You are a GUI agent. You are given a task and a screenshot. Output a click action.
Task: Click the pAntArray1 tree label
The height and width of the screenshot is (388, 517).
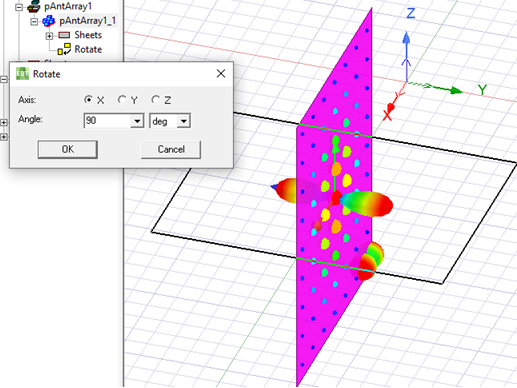tap(68, 6)
